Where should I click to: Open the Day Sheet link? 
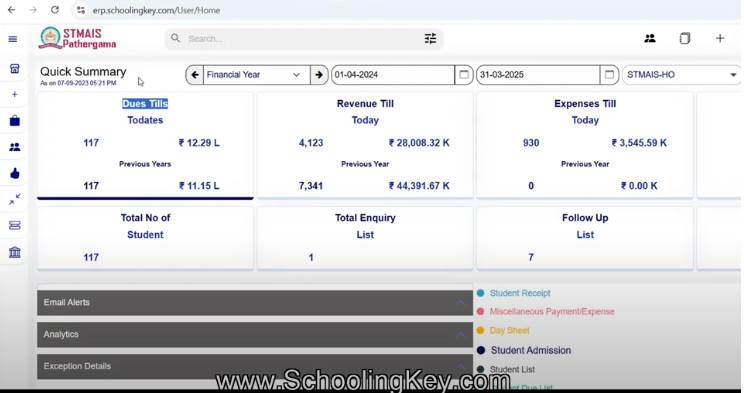[x=509, y=330]
